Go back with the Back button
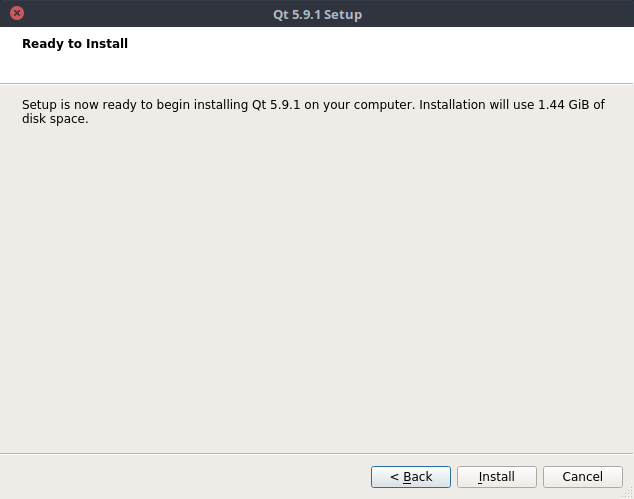634x499 pixels. coord(411,477)
